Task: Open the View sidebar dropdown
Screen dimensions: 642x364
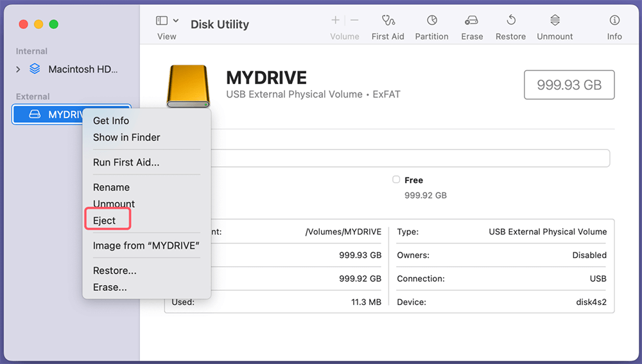Action: coord(167,21)
